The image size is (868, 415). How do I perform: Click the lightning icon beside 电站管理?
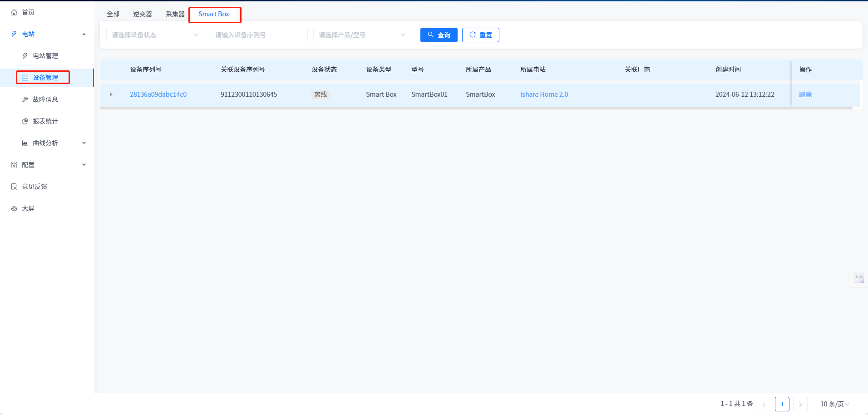coord(25,56)
